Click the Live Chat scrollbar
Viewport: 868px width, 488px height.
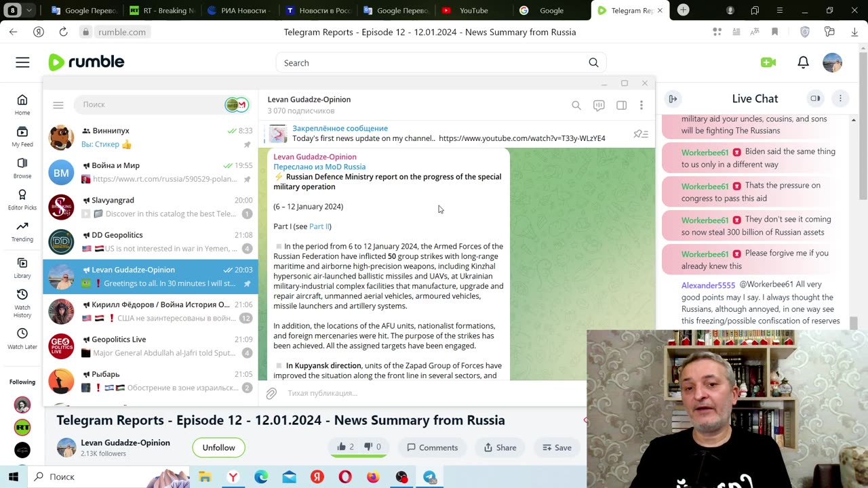point(854,322)
